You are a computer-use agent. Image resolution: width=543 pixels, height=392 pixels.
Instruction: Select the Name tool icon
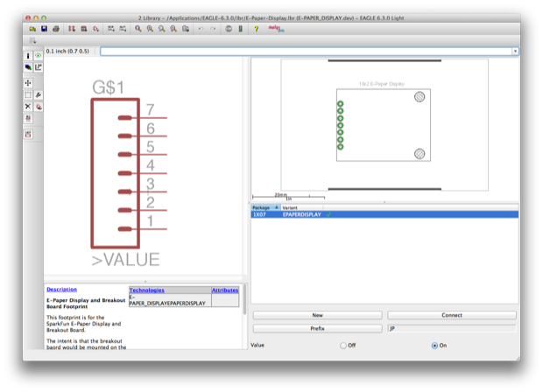point(28,118)
